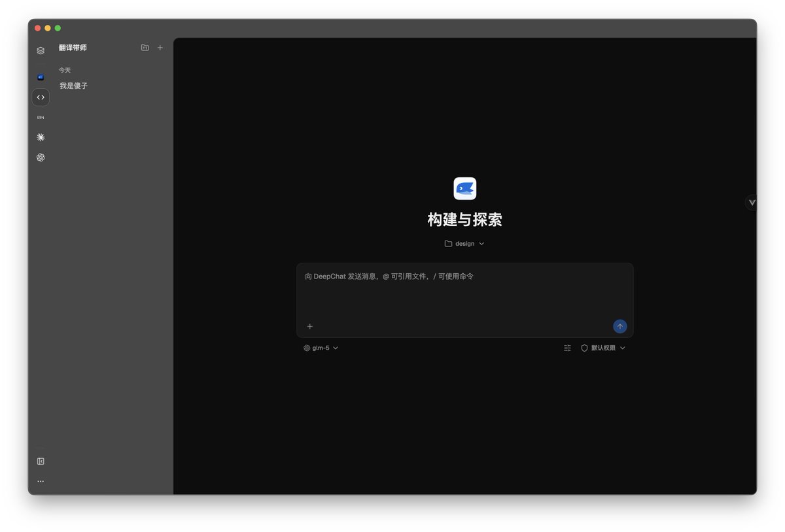Select the Claude starburst agent icon
785x532 pixels.
tap(41, 137)
